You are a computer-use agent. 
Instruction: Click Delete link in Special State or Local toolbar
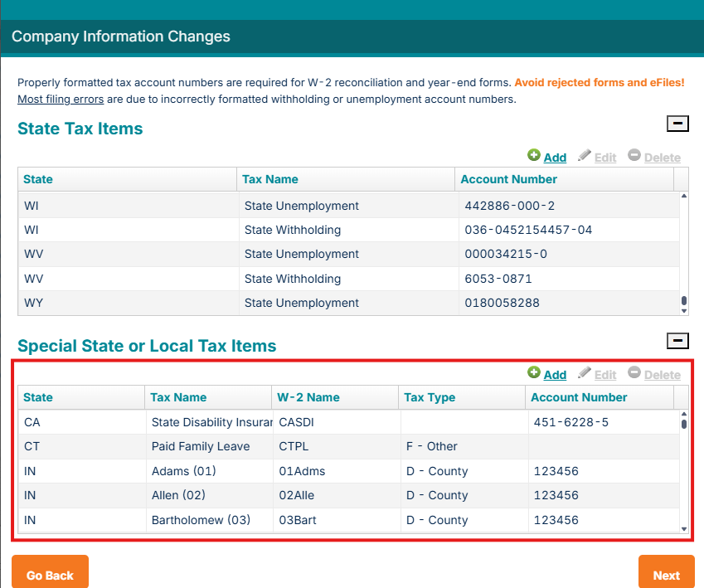tap(663, 375)
